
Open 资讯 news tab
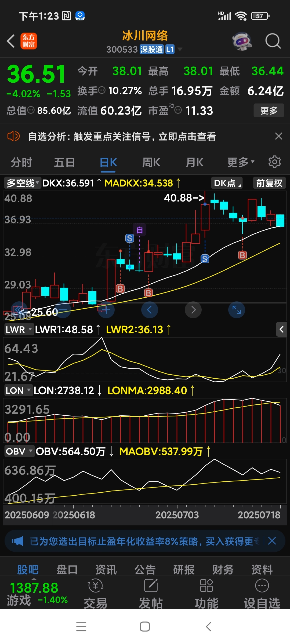pyautogui.click(x=106, y=569)
